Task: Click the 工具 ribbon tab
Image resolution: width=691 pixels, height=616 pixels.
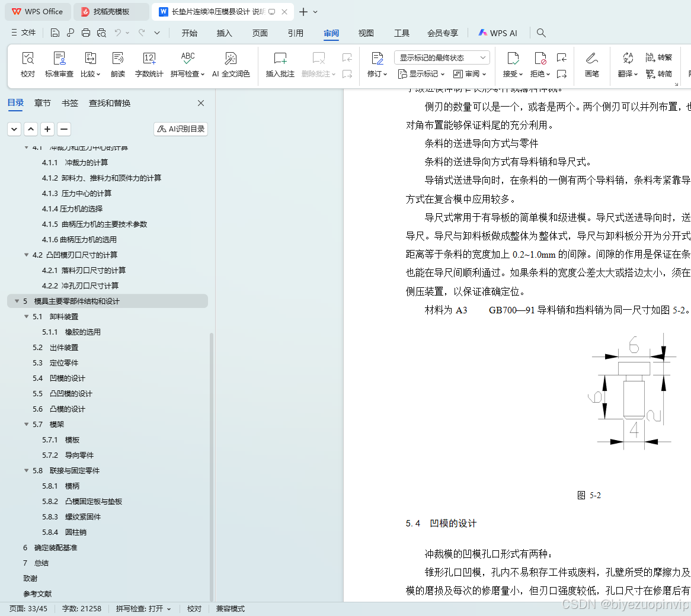Action: click(x=401, y=33)
